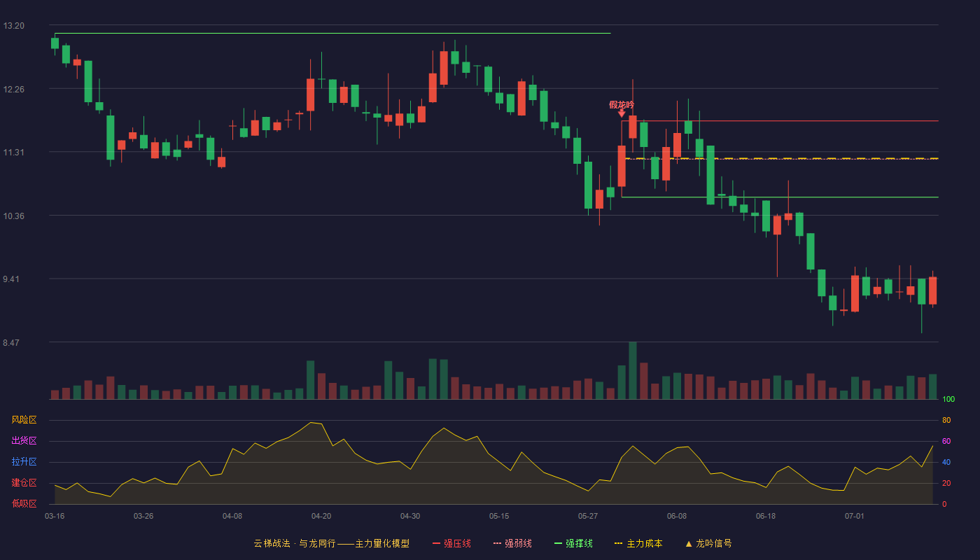Select the 低吸区 zone label
Image resolution: width=980 pixels, height=560 pixels.
point(24,503)
